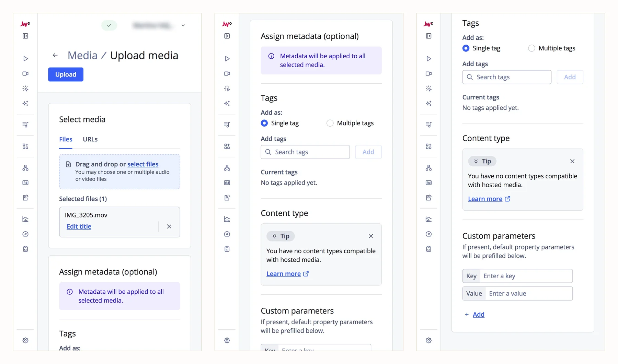Open the Ad icon in middle sidebar
The image size is (618, 364).
[x=227, y=183]
